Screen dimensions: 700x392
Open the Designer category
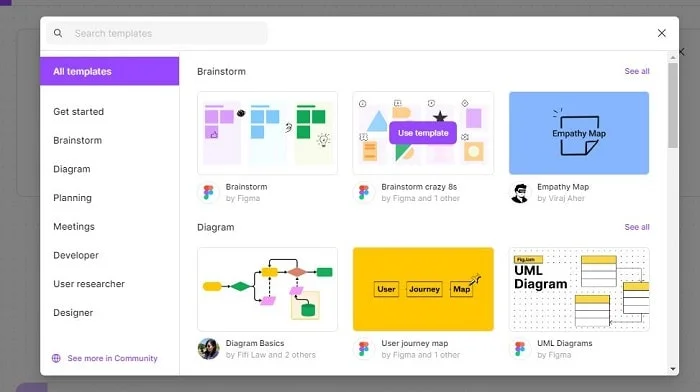pos(73,313)
